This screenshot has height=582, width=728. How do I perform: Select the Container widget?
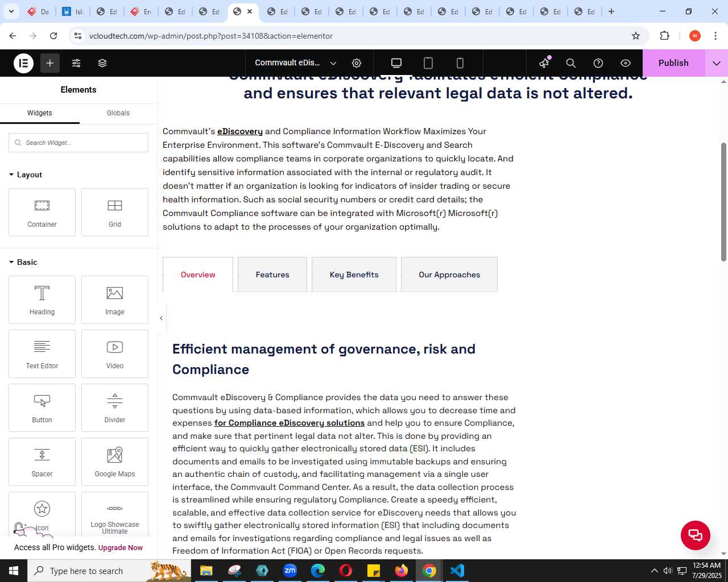[42, 212]
